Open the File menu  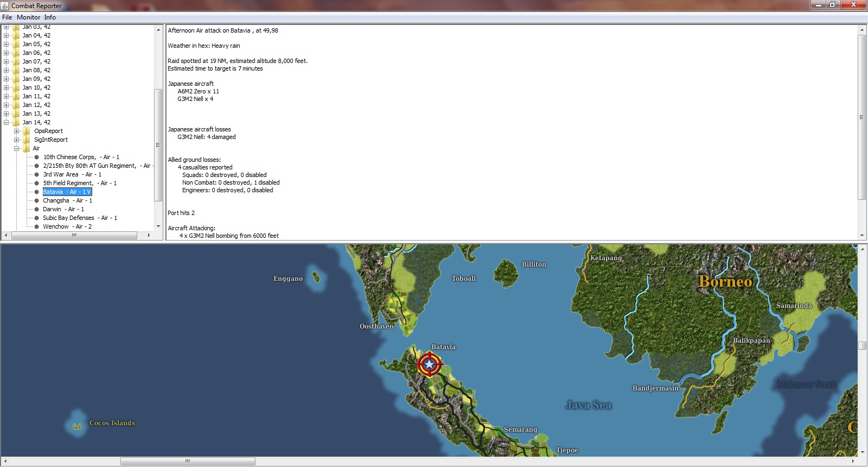pyautogui.click(x=7, y=17)
